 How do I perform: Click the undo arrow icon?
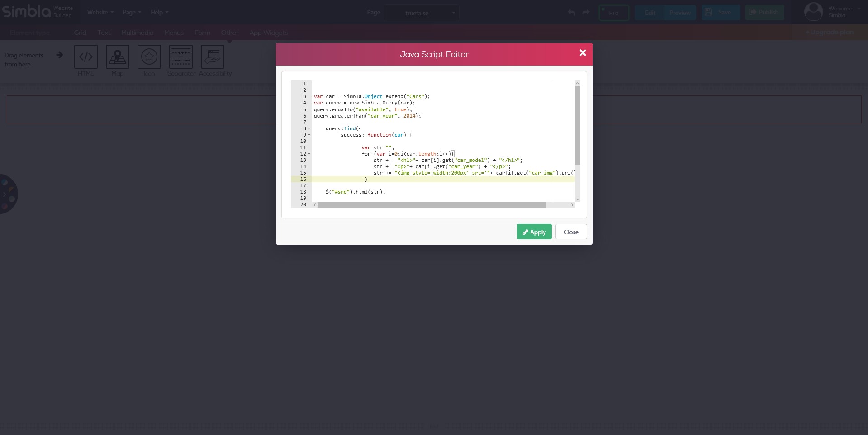[572, 13]
